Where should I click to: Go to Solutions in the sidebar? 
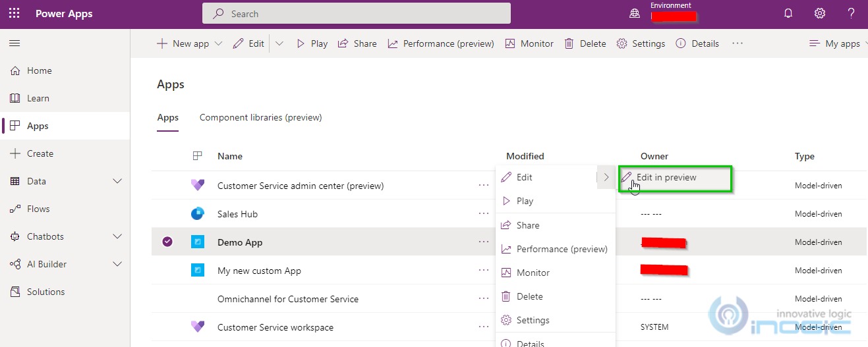[x=45, y=292]
